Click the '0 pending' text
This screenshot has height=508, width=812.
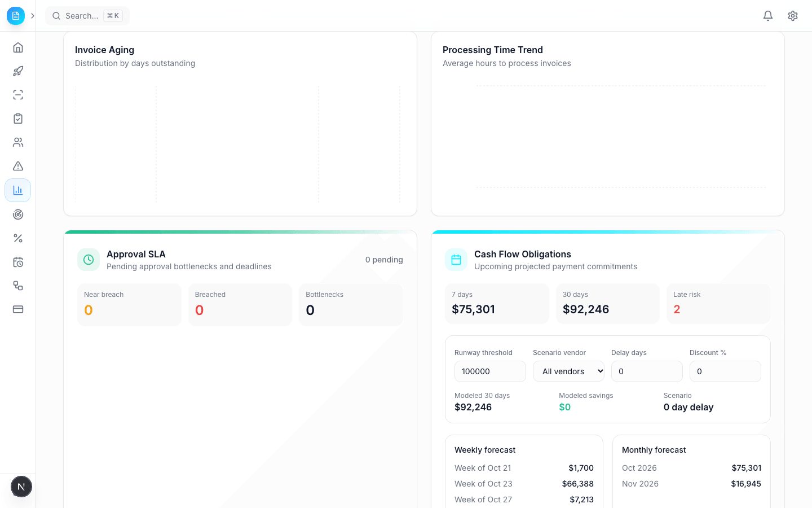(384, 260)
